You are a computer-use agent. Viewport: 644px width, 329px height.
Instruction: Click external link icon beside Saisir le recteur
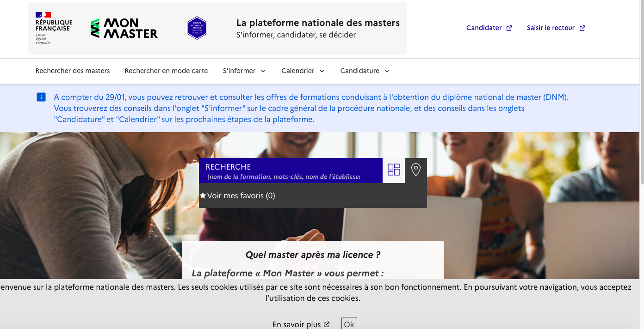coord(582,28)
